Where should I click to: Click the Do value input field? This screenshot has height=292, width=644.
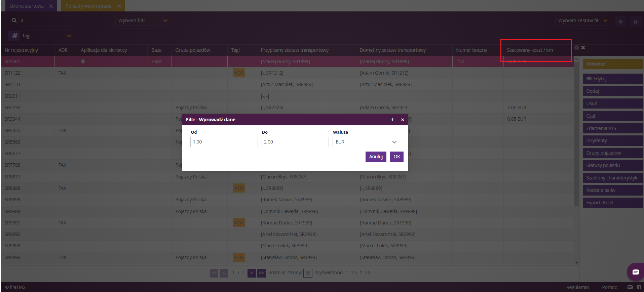(x=295, y=142)
